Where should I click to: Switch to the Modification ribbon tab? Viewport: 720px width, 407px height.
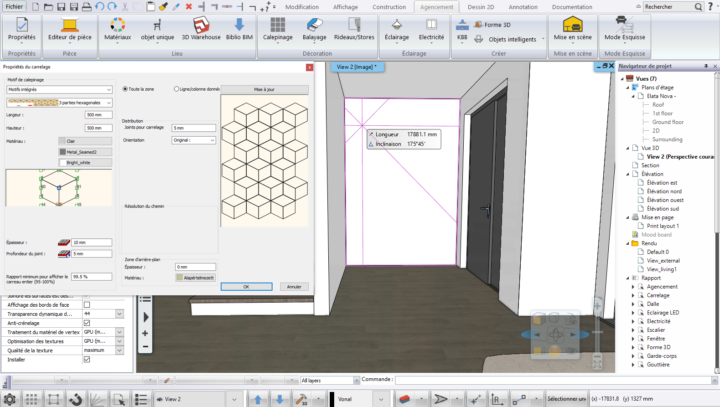tap(302, 7)
